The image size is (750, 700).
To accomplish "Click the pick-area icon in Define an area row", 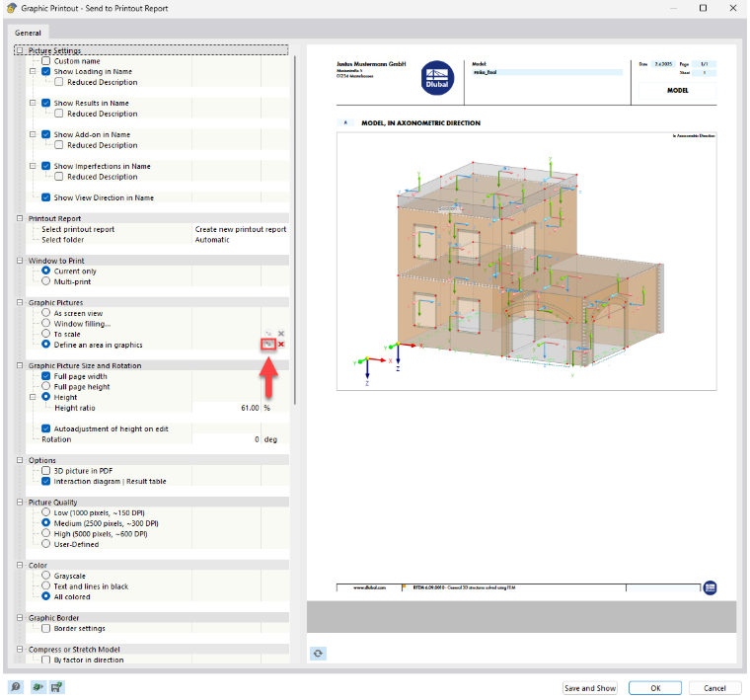I will tap(268, 344).
